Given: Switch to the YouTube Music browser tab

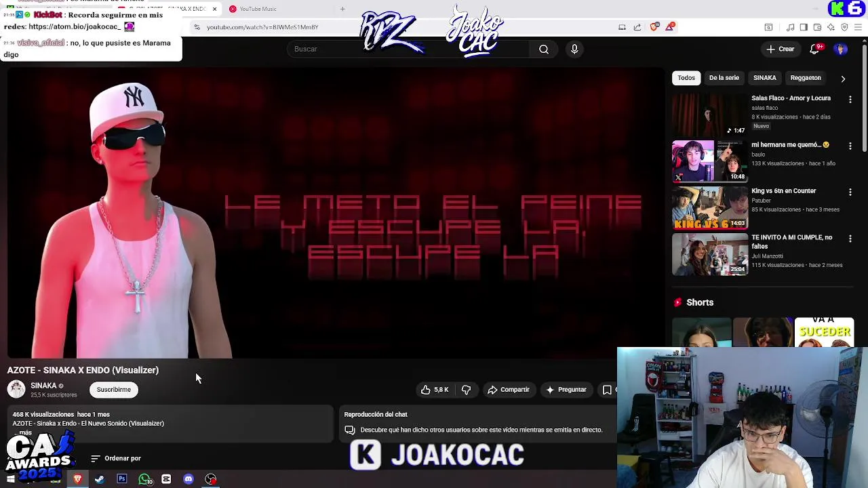Looking at the screenshot, I should coord(258,9).
